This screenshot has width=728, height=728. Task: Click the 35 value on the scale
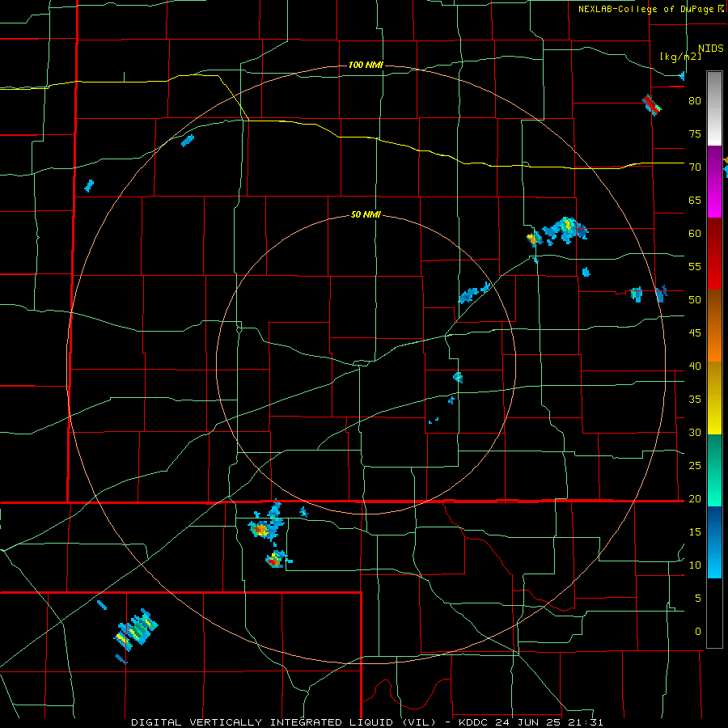[695, 400]
